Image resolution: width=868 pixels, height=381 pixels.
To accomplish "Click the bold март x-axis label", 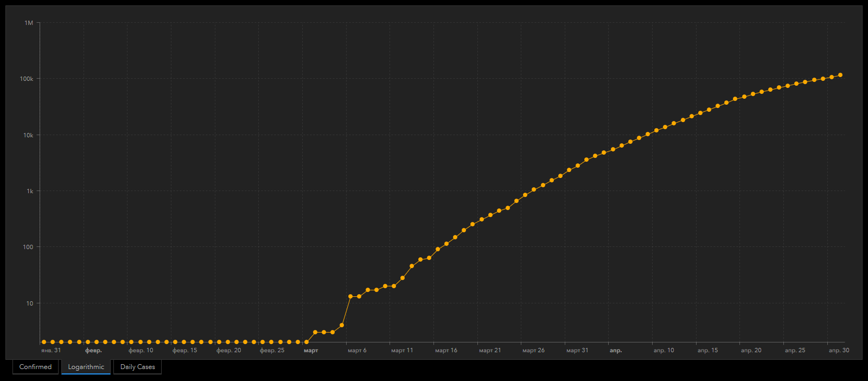I will (x=311, y=351).
